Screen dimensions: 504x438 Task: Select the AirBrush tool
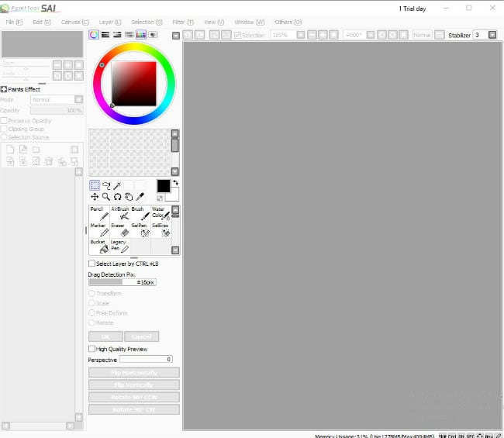[121, 214]
